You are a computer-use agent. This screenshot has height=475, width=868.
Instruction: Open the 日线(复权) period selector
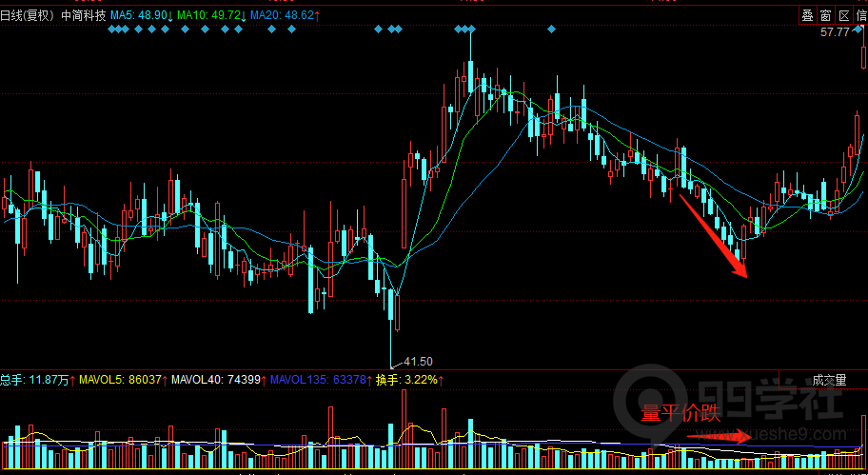pos(27,16)
